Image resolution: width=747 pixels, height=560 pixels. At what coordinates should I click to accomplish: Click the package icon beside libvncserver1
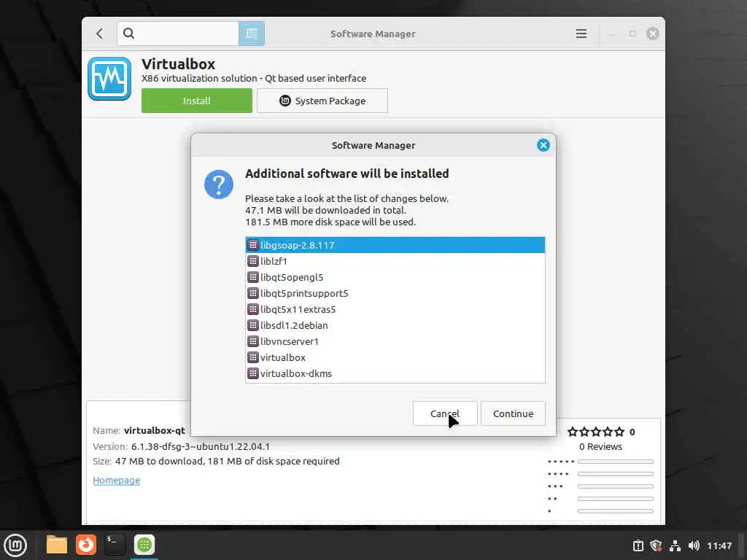253,341
